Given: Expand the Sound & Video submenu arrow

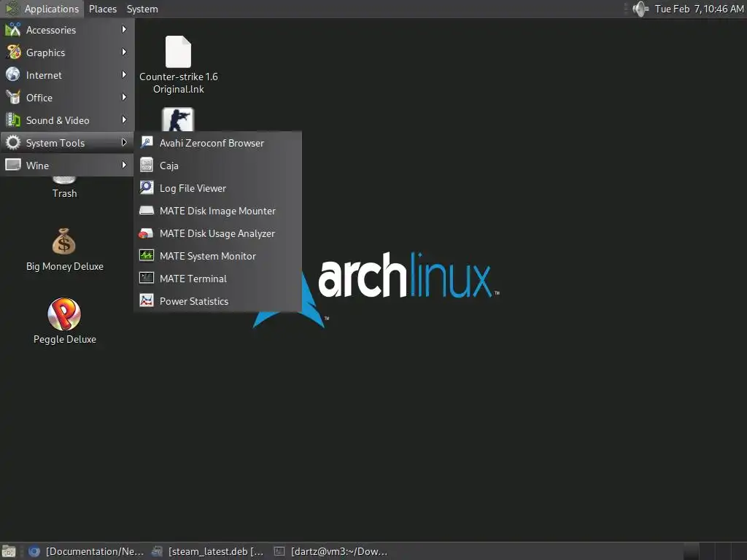Looking at the screenshot, I should click(124, 120).
